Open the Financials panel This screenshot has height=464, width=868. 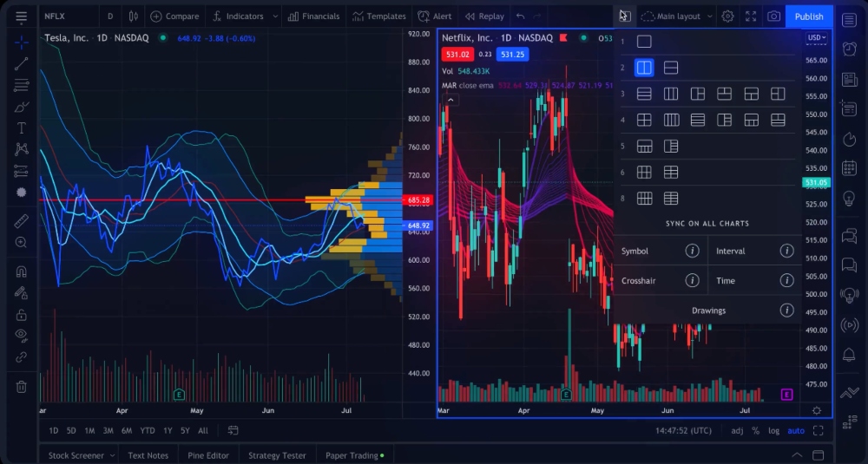[314, 16]
